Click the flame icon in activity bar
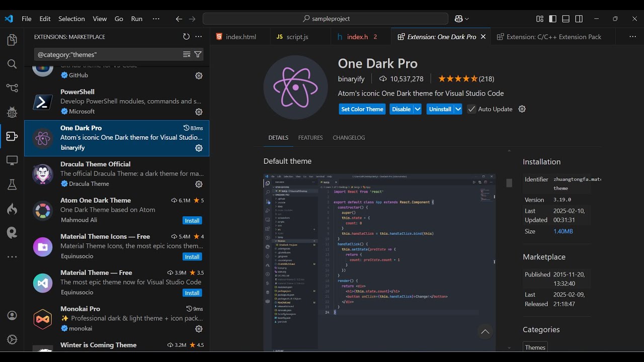 12,209
